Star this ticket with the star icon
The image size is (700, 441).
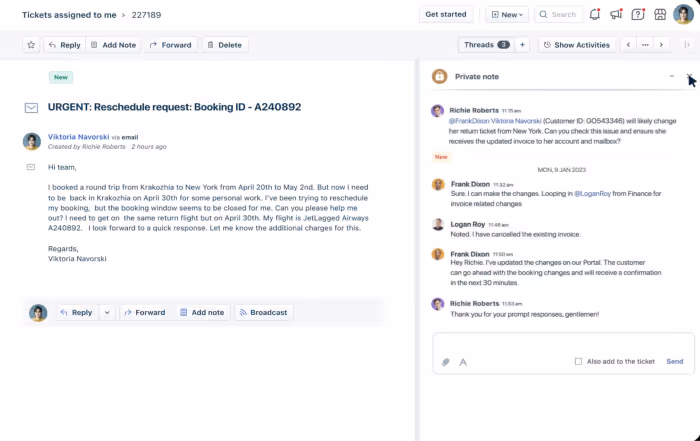[31, 45]
